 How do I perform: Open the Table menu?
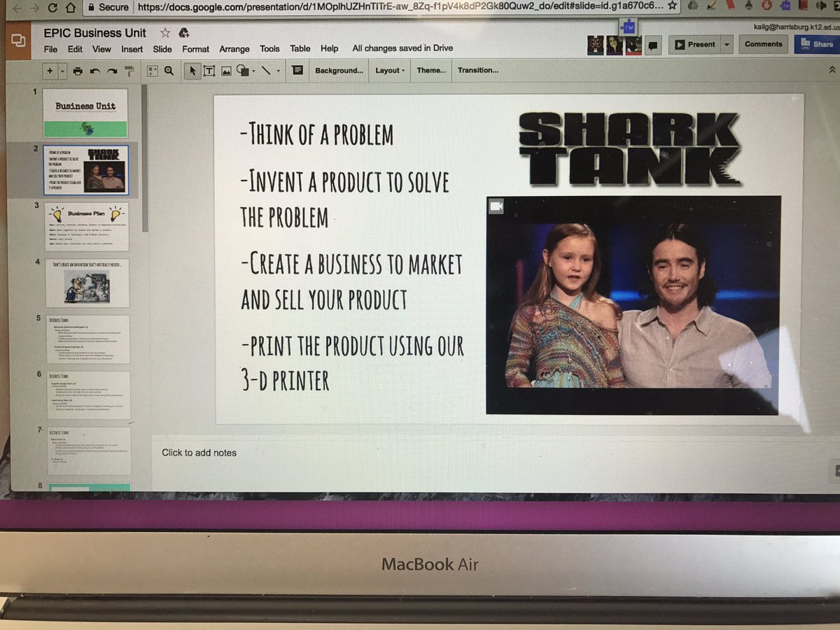coord(300,49)
